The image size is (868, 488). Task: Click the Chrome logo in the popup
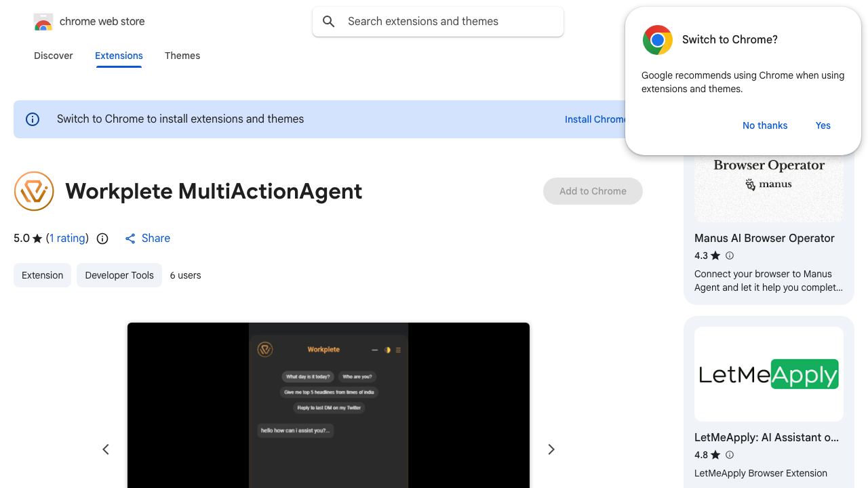(x=658, y=40)
